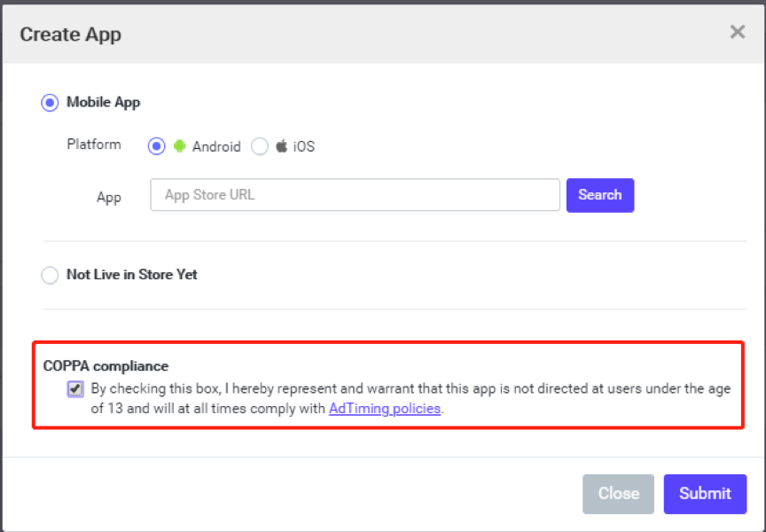
Task: Click the green Android robot icon
Action: click(x=179, y=146)
